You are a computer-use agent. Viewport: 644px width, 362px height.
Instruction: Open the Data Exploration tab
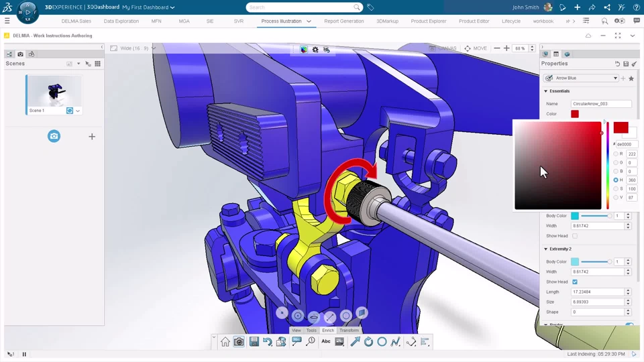[x=121, y=21]
